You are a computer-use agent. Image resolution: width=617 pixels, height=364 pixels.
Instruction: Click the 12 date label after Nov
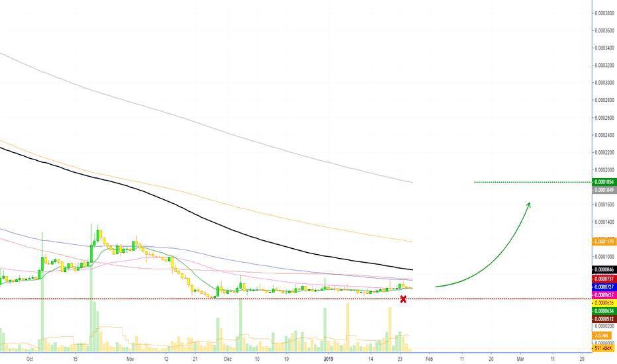166,359
